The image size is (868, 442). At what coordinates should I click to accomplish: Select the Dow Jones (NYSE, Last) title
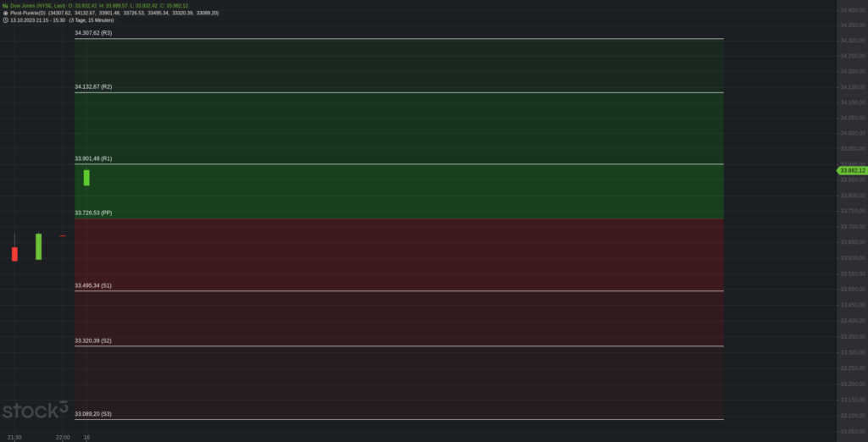click(x=37, y=6)
